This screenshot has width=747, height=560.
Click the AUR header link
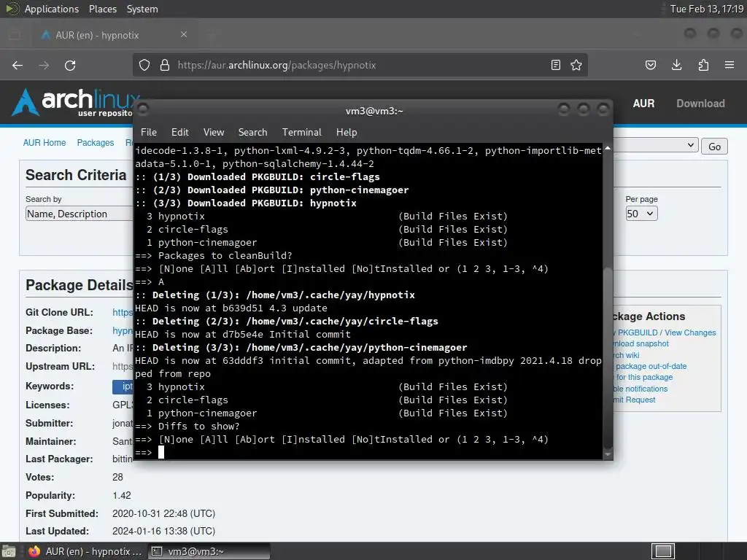(x=643, y=104)
